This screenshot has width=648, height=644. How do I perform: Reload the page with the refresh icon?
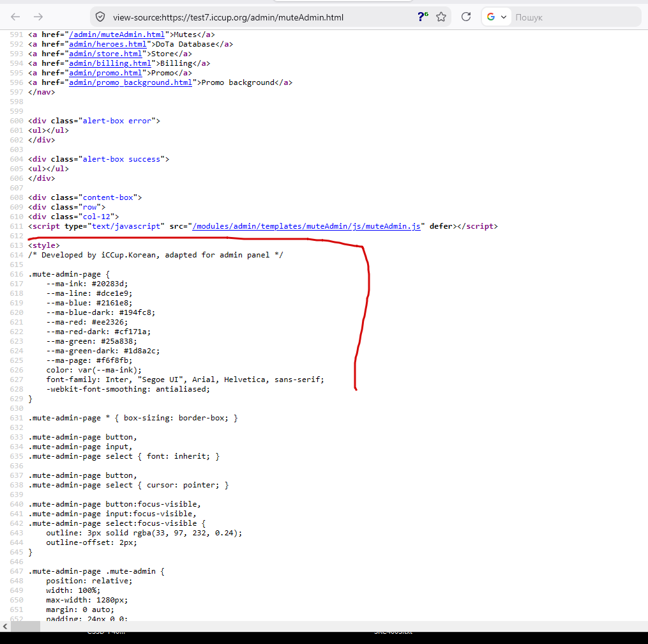click(x=466, y=17)
